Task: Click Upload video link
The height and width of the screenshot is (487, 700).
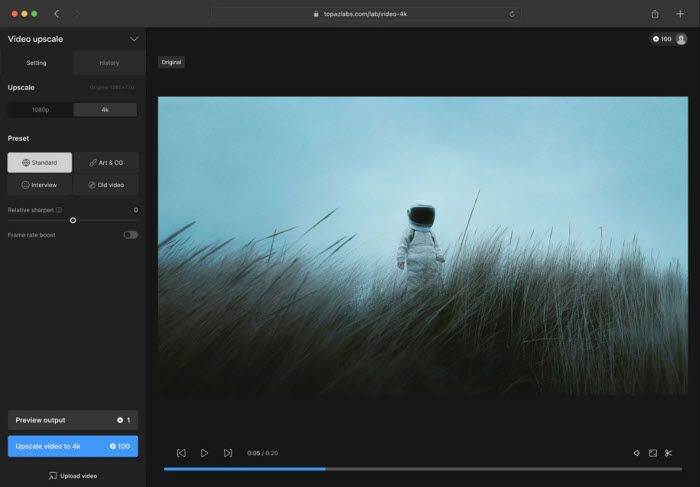Action: (73, 476)
